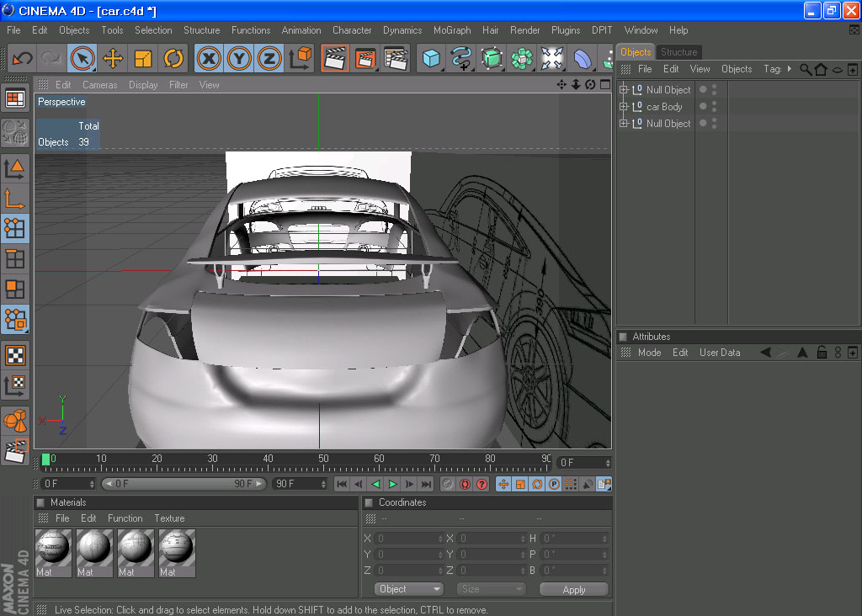Add a HyperNURBS object from toolbar
Image resolution: width=862 pixels, height=616 pixels.
point(492,58)
